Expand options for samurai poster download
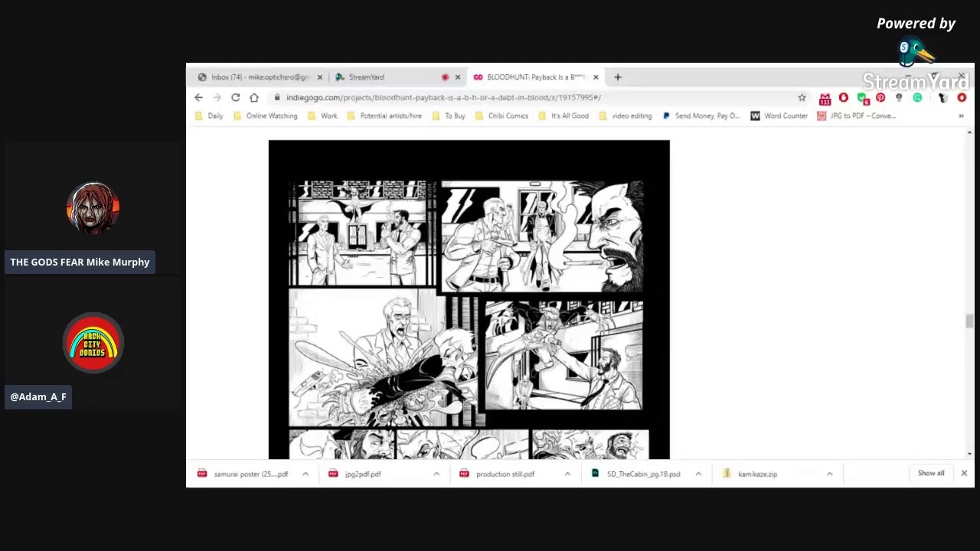Image resolution: width=980 pixels, height=551 pixels. [x=305, y=474]
